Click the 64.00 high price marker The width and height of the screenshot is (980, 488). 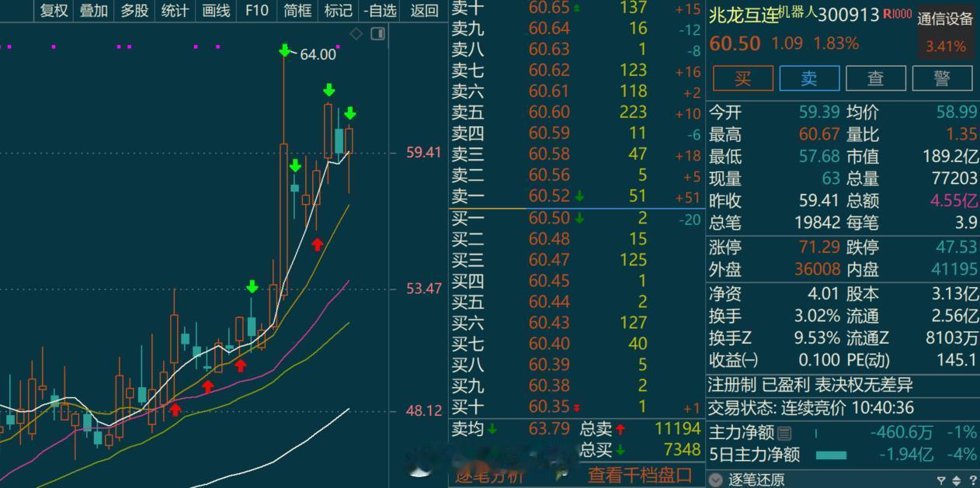pos(318,54)
